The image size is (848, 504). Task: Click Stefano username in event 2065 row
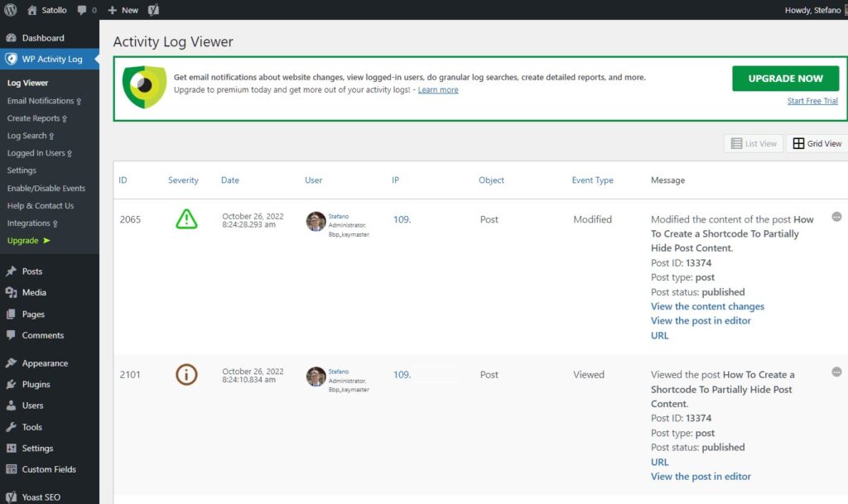tap(339, 216)
